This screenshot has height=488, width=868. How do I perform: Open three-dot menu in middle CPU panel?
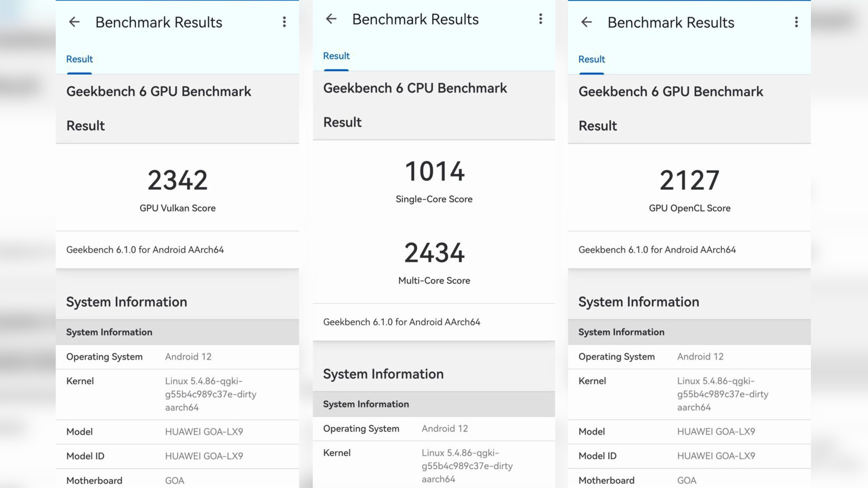click(541, 19)
